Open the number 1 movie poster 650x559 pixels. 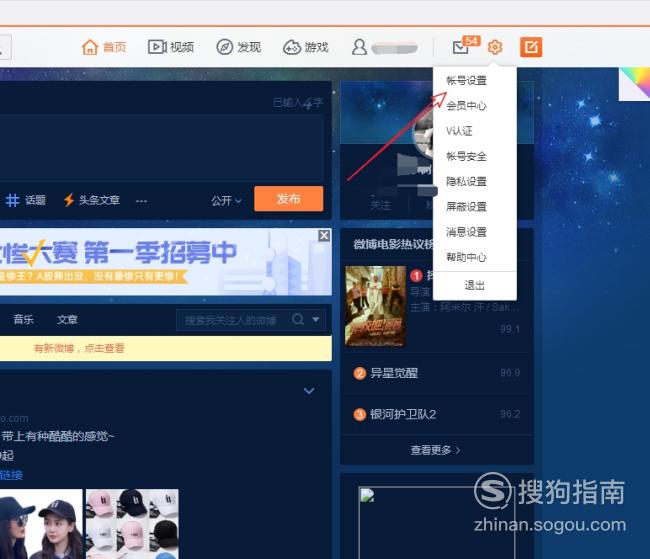(x=376, y=306)
